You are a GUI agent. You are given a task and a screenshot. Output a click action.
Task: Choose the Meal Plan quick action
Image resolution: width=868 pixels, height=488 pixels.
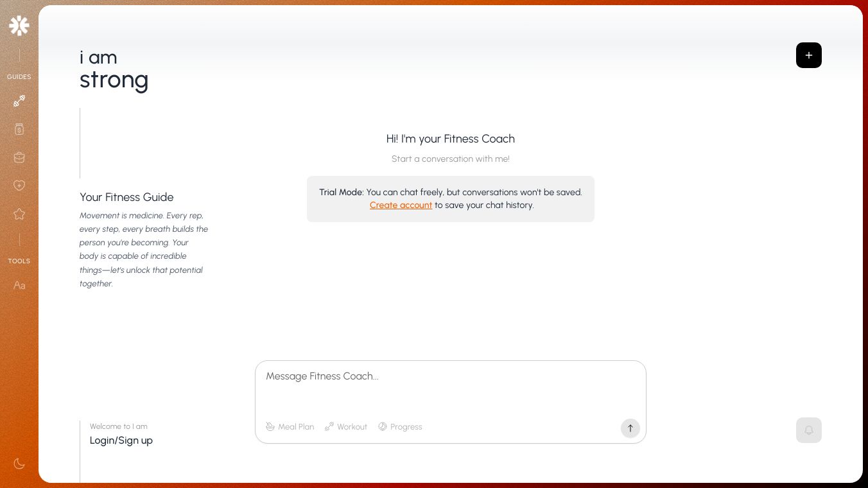click(290, 427)
